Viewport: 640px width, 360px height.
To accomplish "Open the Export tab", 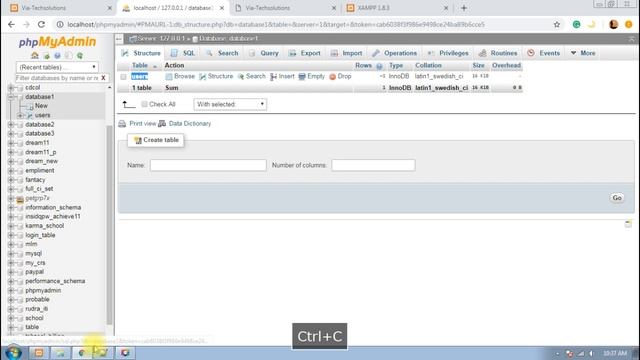I will point(304,53).
